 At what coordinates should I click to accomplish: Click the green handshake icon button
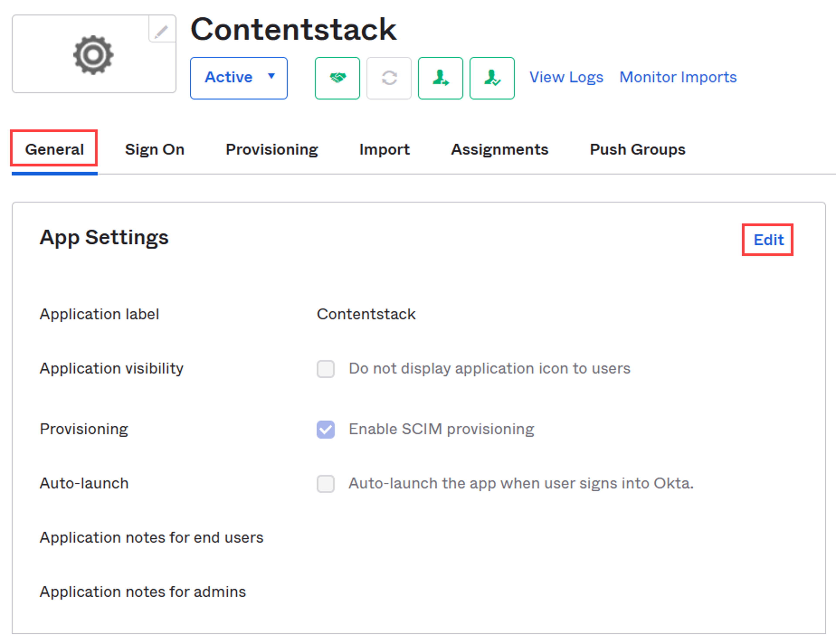pos(337,78)
